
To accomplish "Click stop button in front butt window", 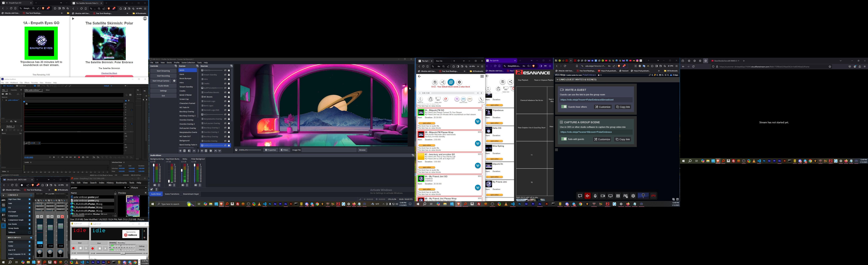I will tap(100, 249).
